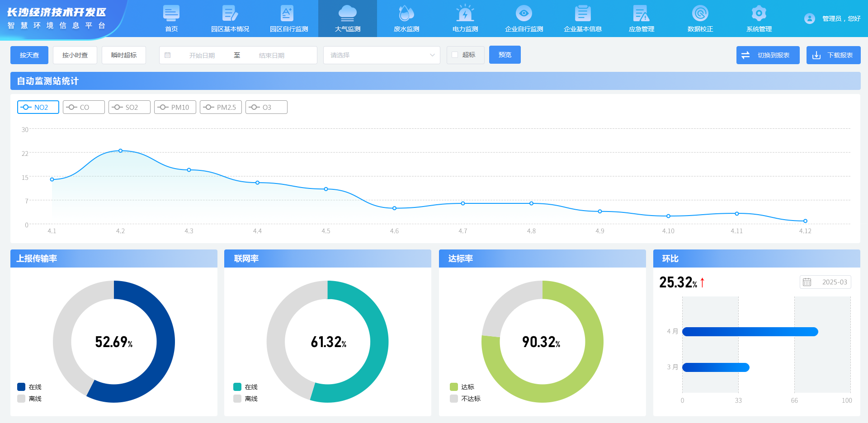The width and height of the screenshot is (868, 423).
Task: Open 电力监测 power alarm icon
Action: click(465, 14)
